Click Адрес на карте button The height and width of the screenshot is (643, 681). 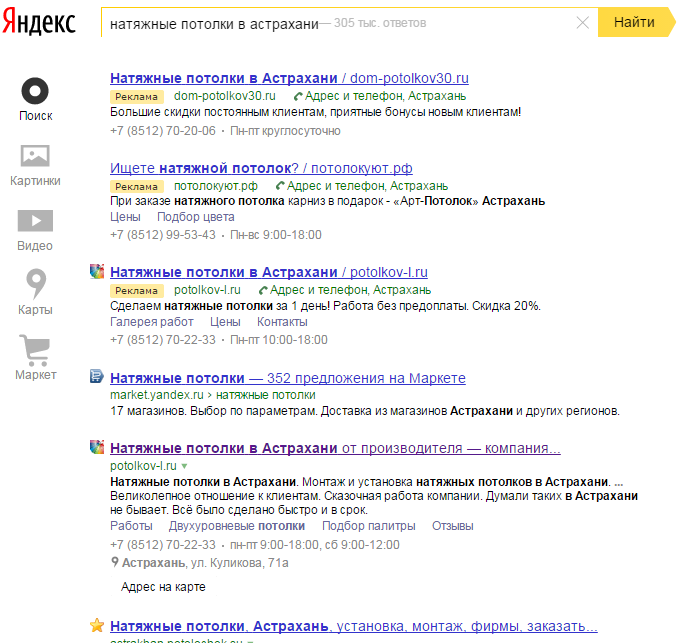(163, 587)
